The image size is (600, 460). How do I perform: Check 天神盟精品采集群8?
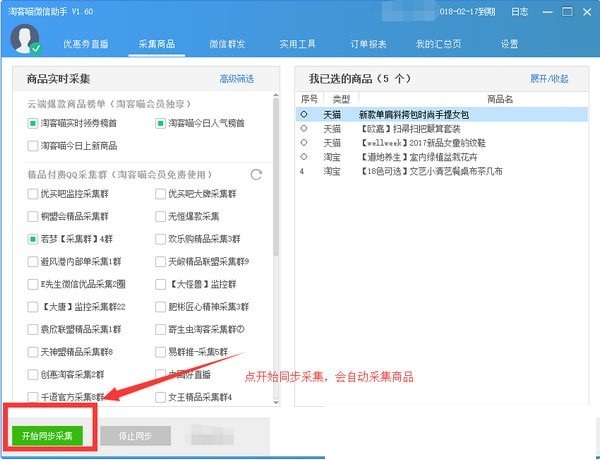coord(33,352)
